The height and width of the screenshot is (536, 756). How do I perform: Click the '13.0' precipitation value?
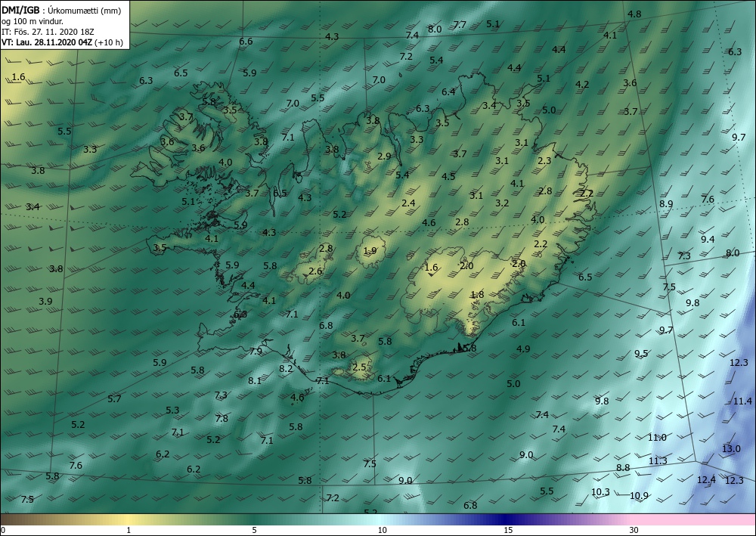coord(731,449)
